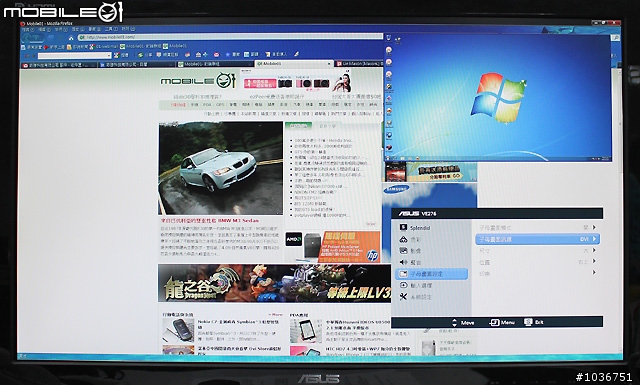The height and width of the screenshot is (385, 640).
Task: Expand the Swap (切換) row arrow
Action: point(594,272)
